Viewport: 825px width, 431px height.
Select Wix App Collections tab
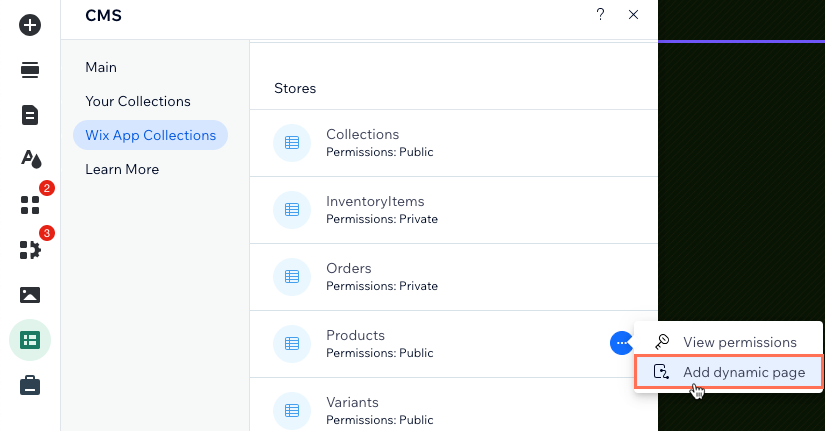pyautogui.click(x=150, y=135)
